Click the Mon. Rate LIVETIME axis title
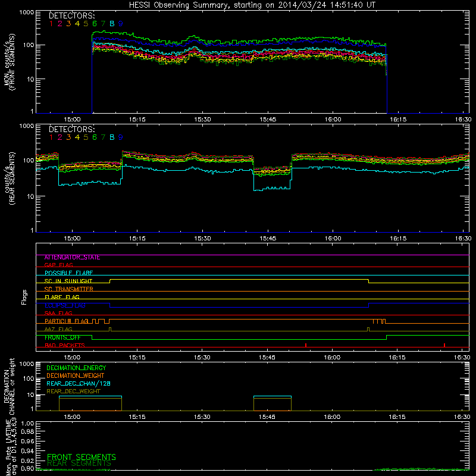 coord(11,446)
